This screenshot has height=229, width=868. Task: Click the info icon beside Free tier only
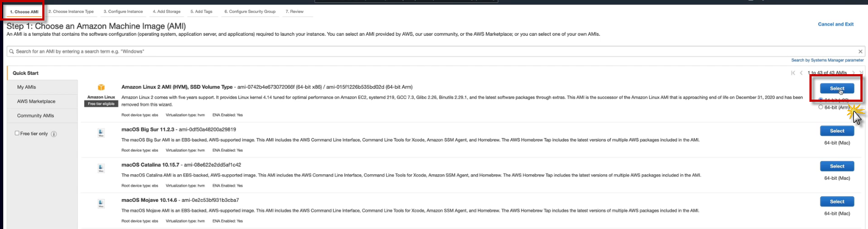pyautogui.click(x=54, y=134)
